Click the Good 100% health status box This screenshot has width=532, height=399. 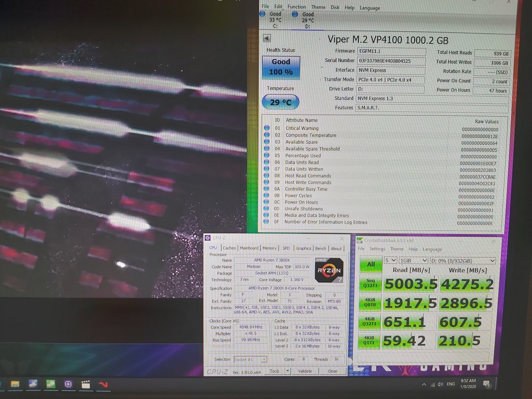click(x=281, y=67)
